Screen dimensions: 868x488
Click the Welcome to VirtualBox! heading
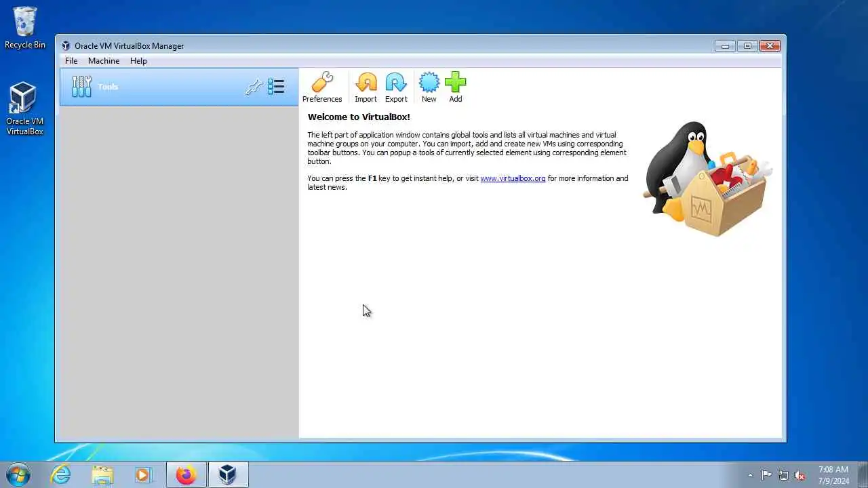359,117
